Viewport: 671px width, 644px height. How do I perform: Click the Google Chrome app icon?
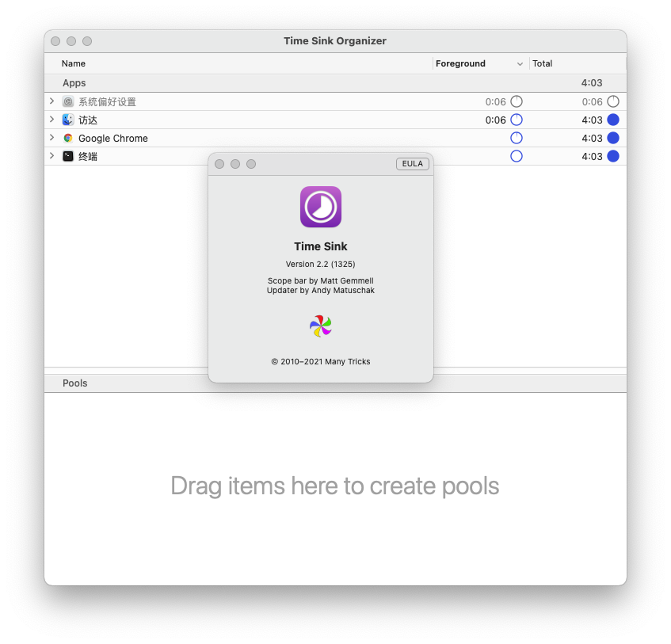pyautogui.click(x=68, y=138)
